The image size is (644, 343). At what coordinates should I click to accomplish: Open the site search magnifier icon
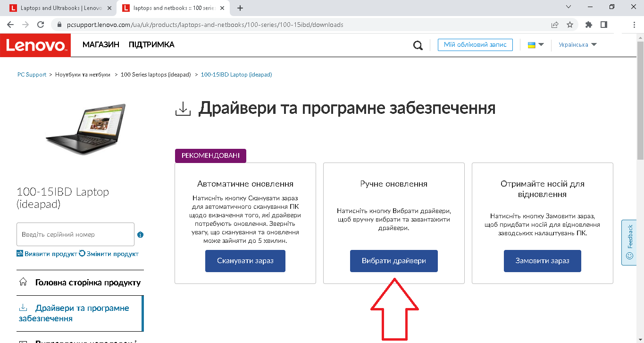click(418, 45)
